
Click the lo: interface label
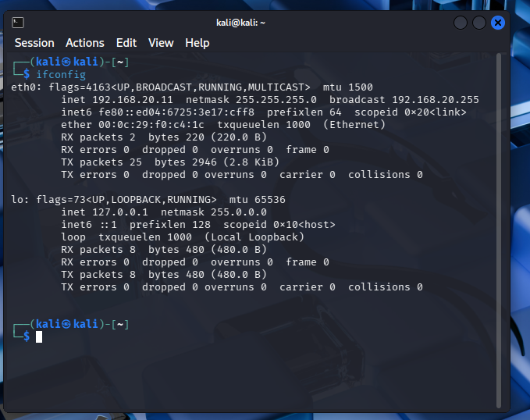[20, 200]
